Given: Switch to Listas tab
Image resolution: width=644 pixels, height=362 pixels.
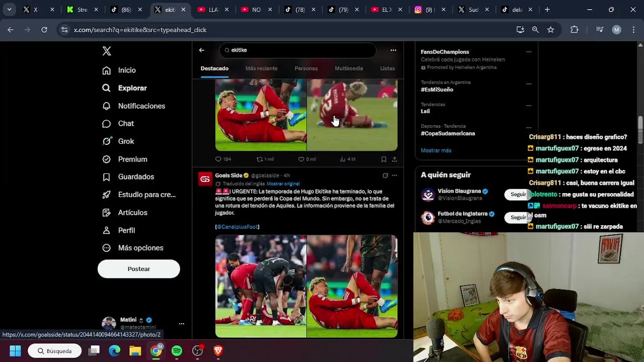Looking at the screenshot, I should [387, 68].
